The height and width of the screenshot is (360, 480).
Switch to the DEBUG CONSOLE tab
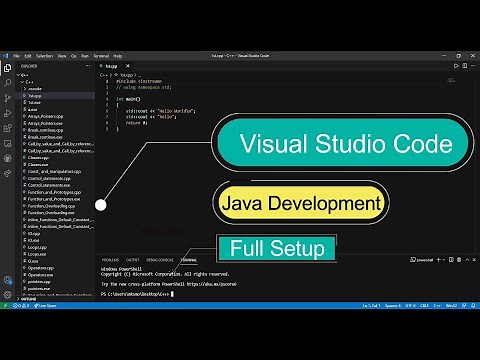[x=160, y=260]
